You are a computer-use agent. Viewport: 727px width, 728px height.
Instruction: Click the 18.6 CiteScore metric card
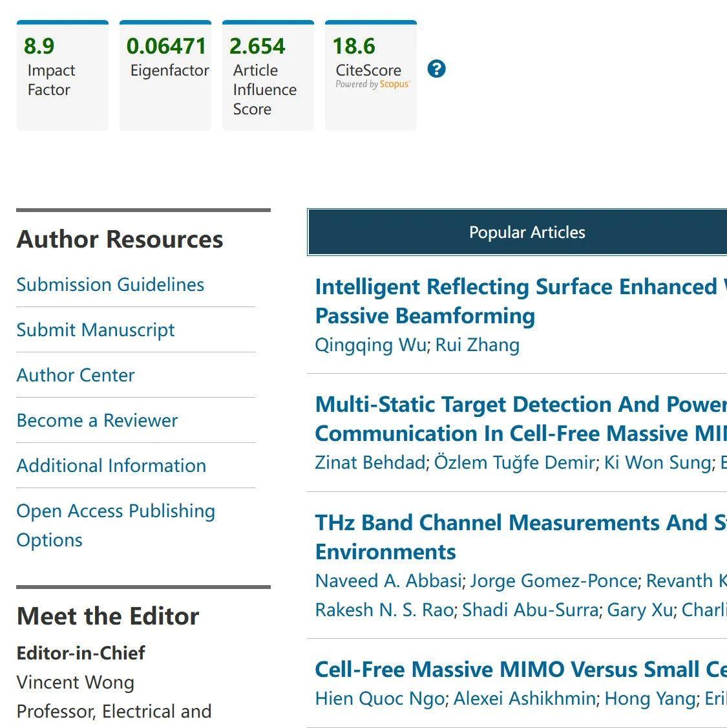coord(370,75)
